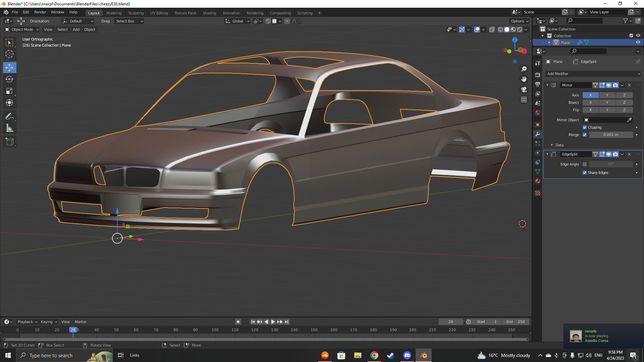The image size is (644, 362).
Task: Uncheck the Sharp Edges checkbox
Action: pos(585,173)
